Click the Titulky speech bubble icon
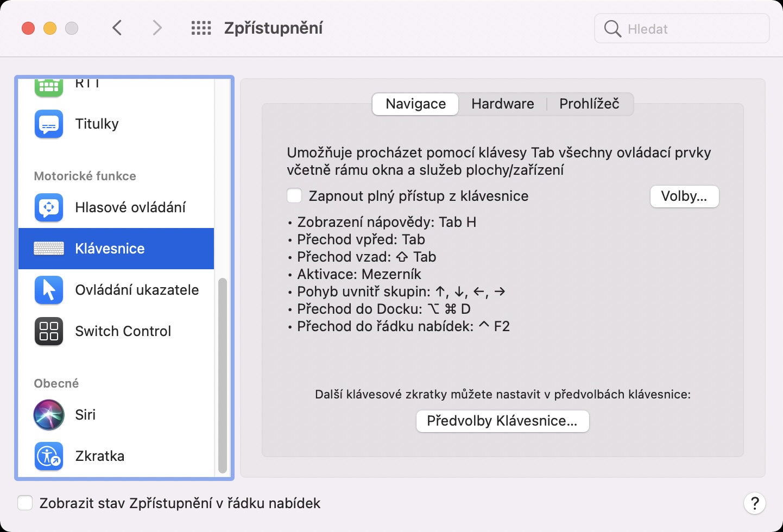This screenshot has height=532, width=783. [x=49, y=124]
